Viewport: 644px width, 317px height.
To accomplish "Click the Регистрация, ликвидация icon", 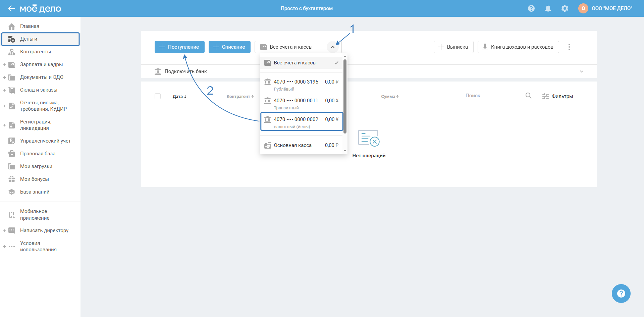I will coord(12,125).
